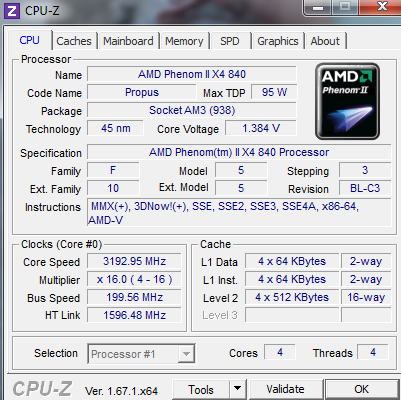Image resolution: width=401 pixels, height=400 pixels.
Task: Click the empty Level 3 cache field
Action: click(x=292, y=315)
